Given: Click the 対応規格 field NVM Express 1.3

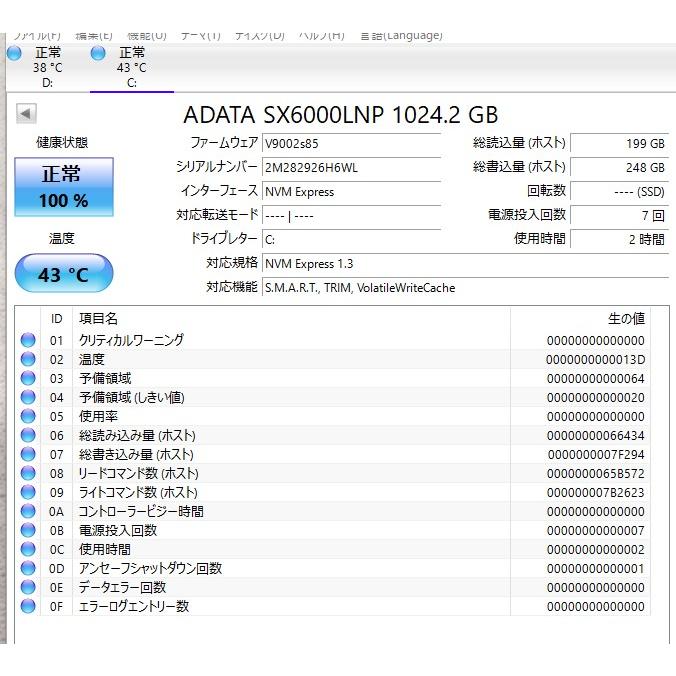Looking at the screenshot, I should click(x=466, y=263).
